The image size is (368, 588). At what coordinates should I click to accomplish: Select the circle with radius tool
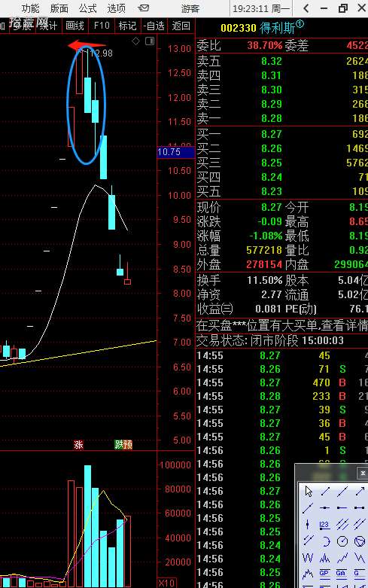pos(342,541)
